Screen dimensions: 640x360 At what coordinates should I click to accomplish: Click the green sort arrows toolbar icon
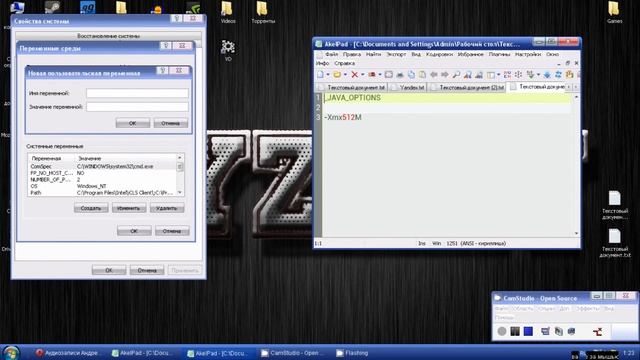click(x=531, y=74)
